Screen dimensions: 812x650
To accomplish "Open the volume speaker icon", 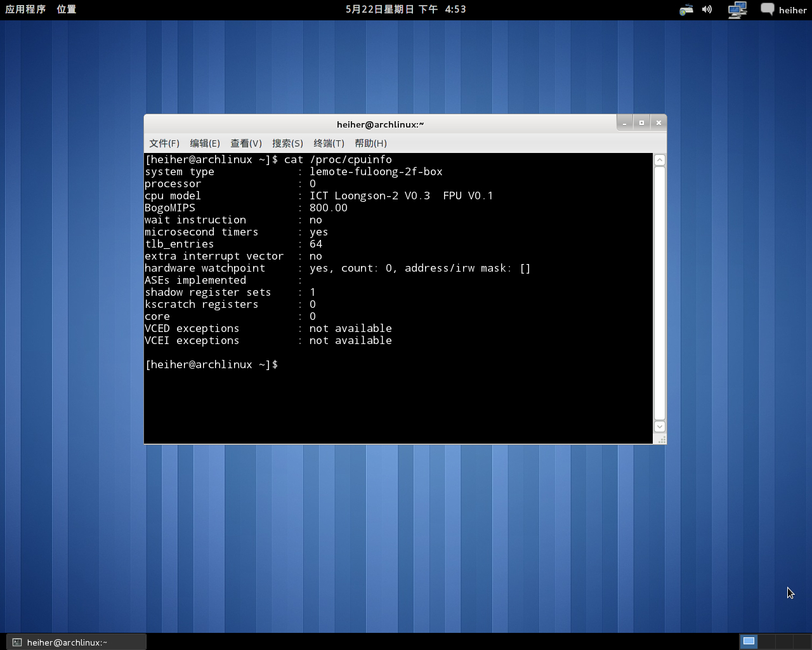I will click(707, 10).
